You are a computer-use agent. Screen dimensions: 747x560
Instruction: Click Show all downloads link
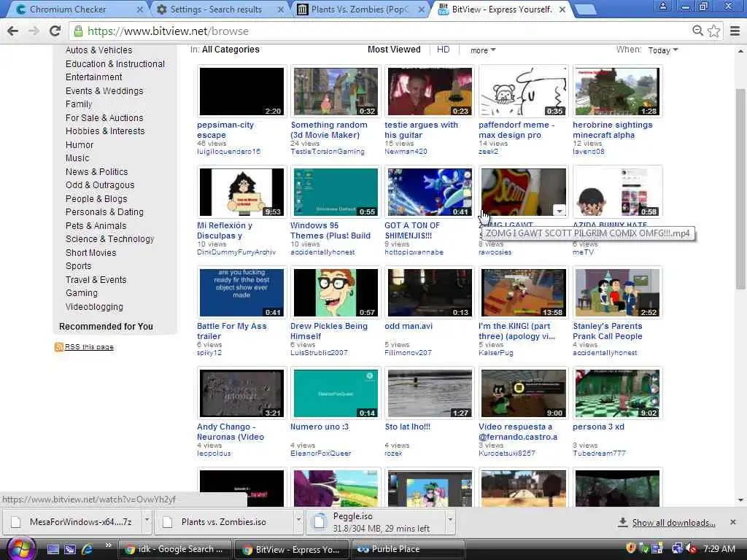[673, 522]
